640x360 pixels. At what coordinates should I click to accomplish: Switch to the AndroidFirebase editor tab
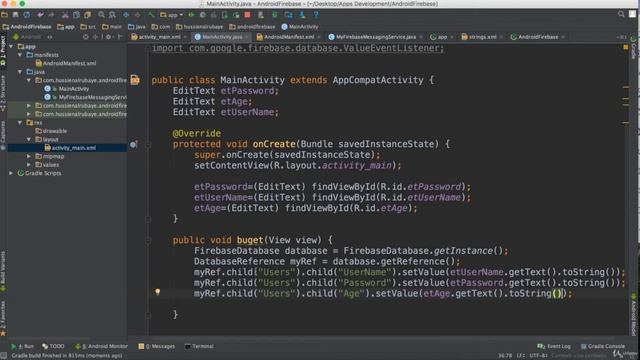click(538, 37)
